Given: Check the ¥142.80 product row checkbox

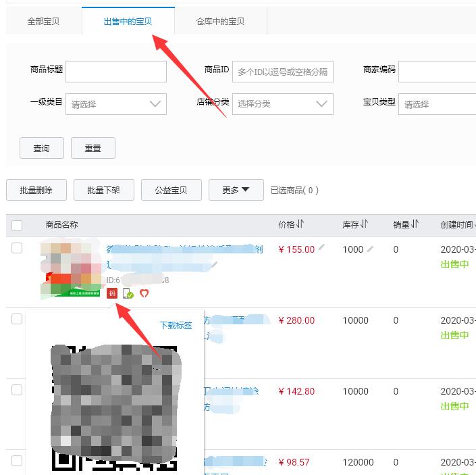Looking at the screenshot, I should (x=17, y=391).
